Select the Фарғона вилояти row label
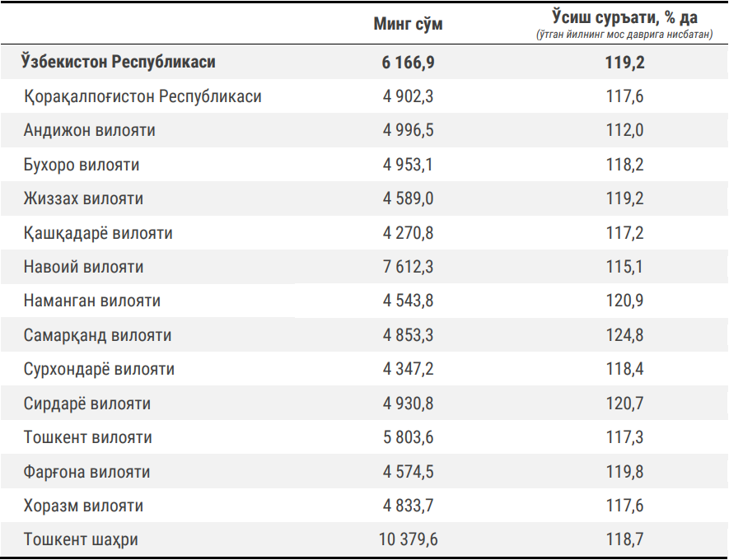This screenshot has height=560, width=729. (87, 472)
